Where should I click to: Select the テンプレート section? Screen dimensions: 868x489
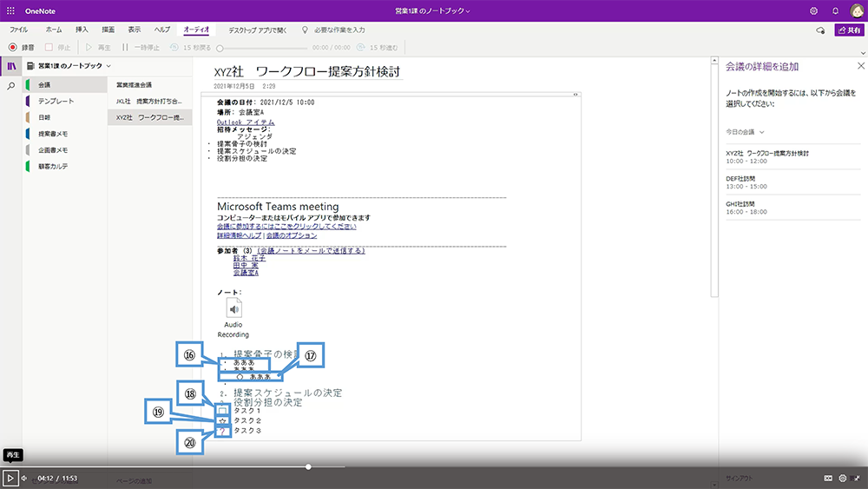tap(65, 102)
